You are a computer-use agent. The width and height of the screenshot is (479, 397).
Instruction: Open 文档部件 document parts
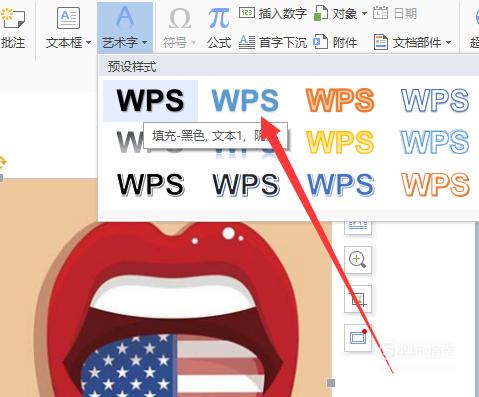408,43
